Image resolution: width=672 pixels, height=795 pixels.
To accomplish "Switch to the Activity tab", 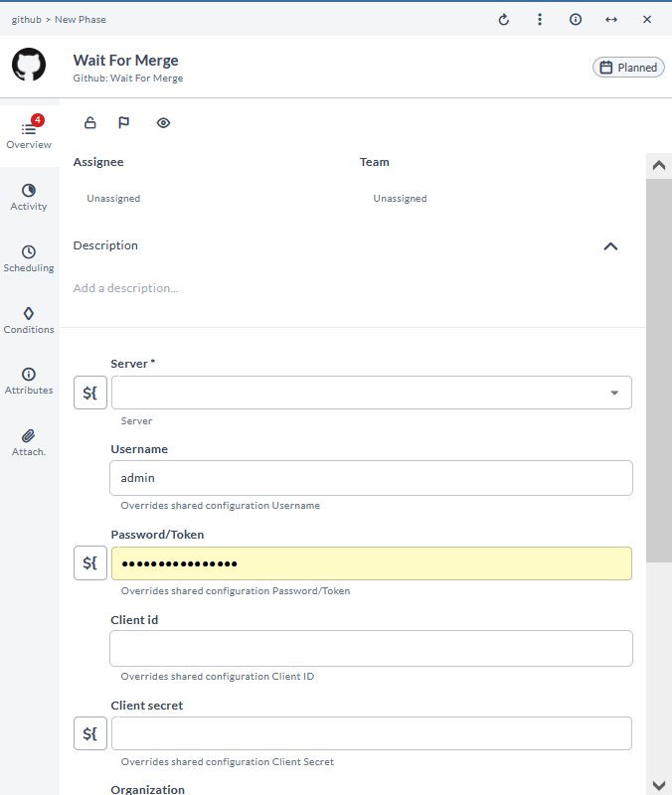I will (x=29, y=197).
